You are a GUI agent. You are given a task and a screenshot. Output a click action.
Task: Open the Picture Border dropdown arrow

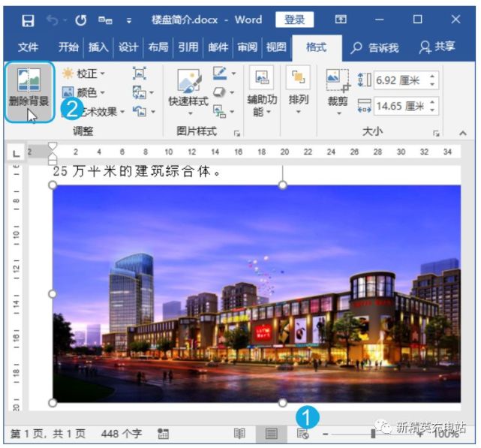pyautogui.click(x=233, y=74)
